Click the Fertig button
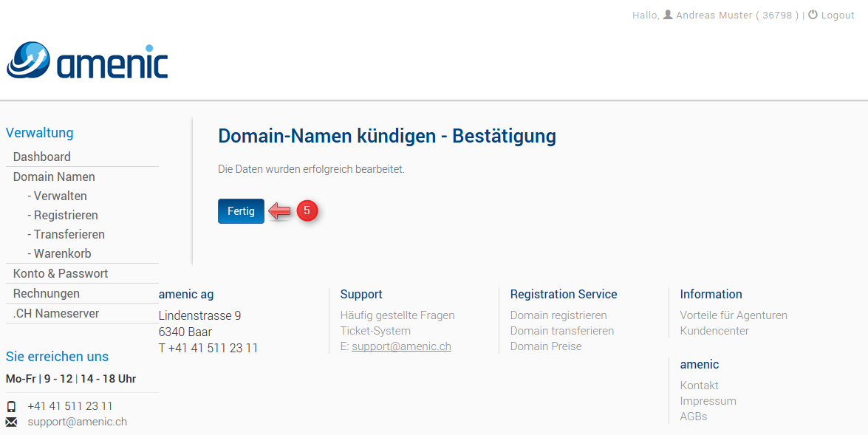The height and width of the screenshot is (435, 868). point(241,211)
